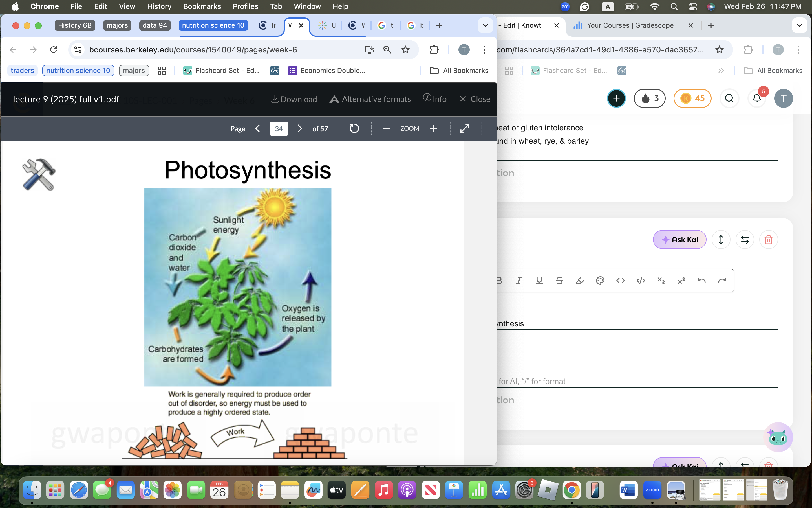Close the PDF preview
This screenshot has width=812, height=508.
click(x=475, y=99)
